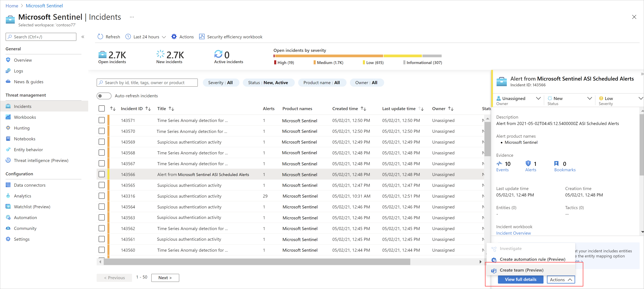
Task: Click the Community people icon
Action: click(8, 228)
